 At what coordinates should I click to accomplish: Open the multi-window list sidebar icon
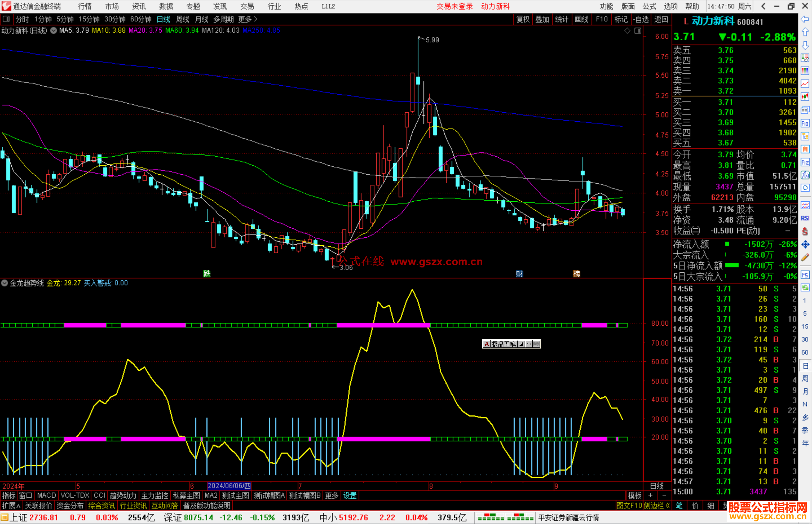tap(805, 110)
